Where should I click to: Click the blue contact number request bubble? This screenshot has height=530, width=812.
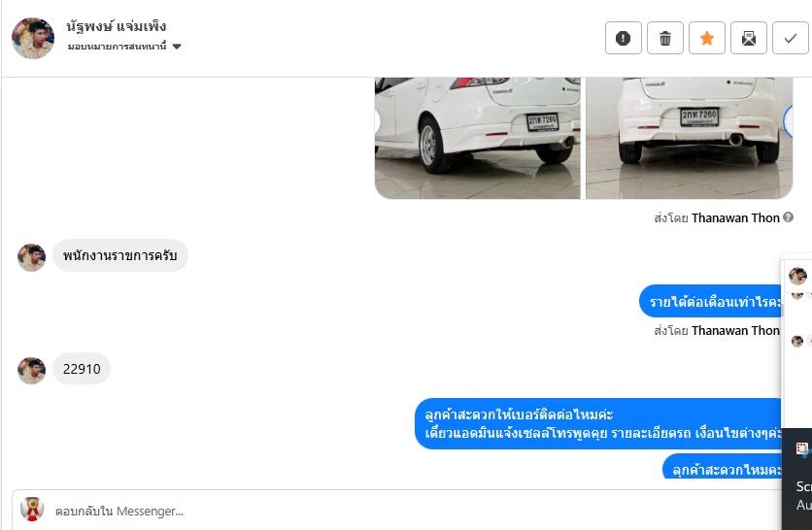(598, 423)
